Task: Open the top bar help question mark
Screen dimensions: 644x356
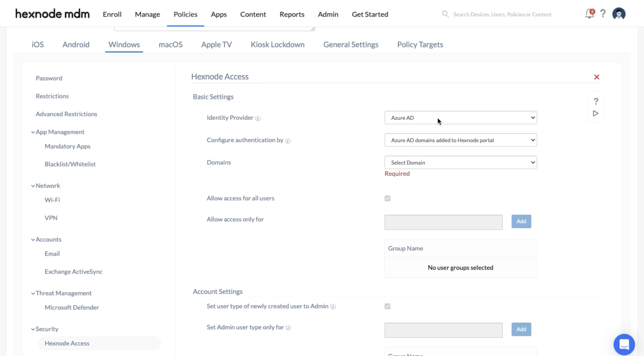Action: 603,14
